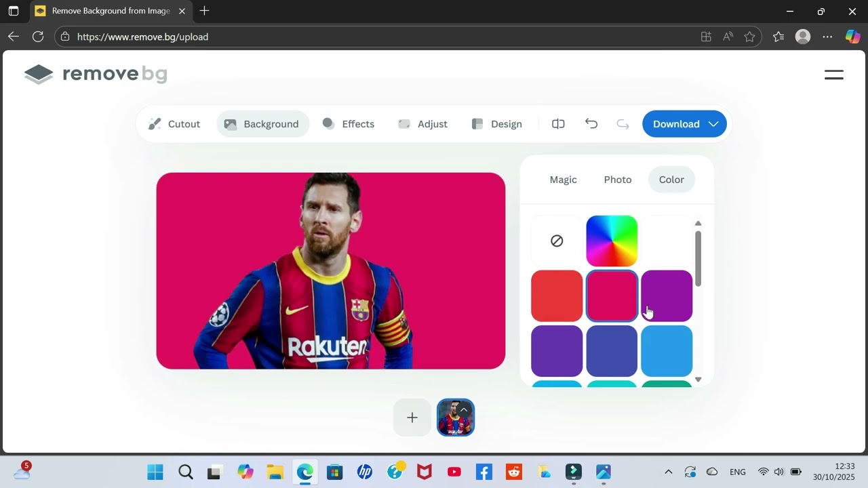Add this page to favorites
The image size is (868, 488).
749,37
